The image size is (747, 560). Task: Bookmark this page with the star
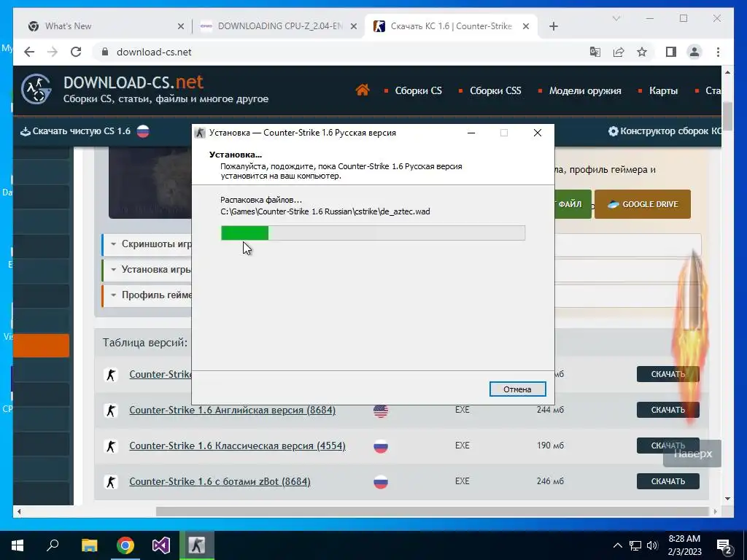point(642,52)
